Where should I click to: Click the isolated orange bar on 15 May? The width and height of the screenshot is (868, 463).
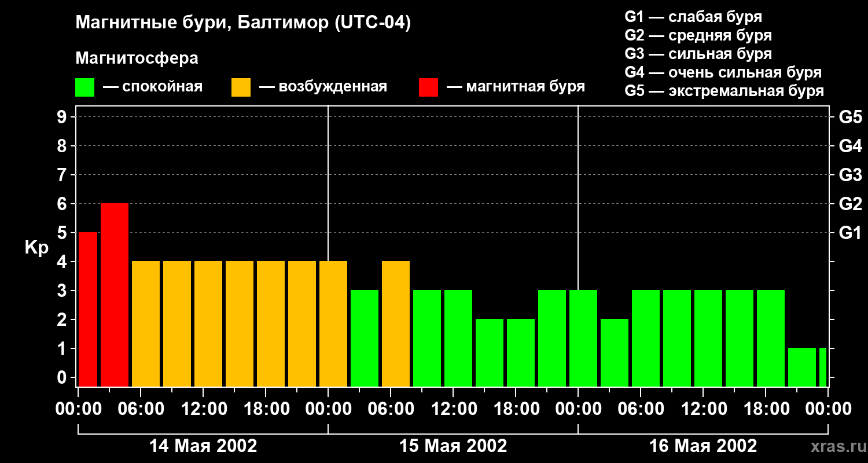[x=396, y=324]
